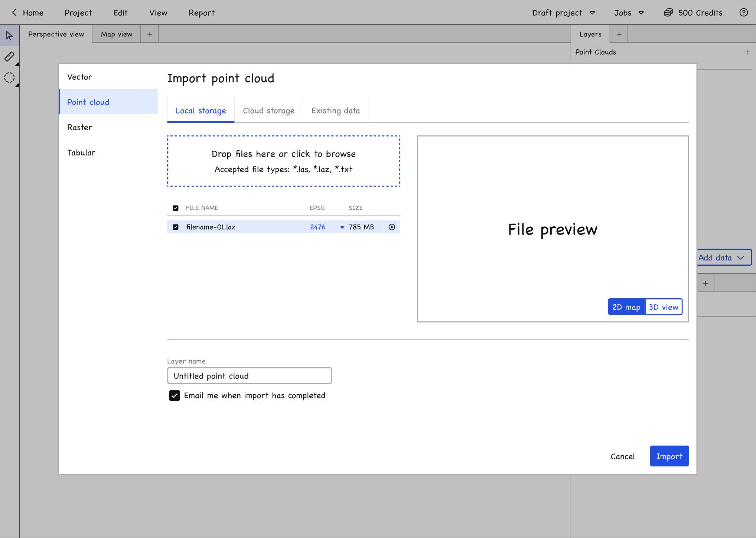Click the 500 Credits coin icon

(x=668, y=13)
